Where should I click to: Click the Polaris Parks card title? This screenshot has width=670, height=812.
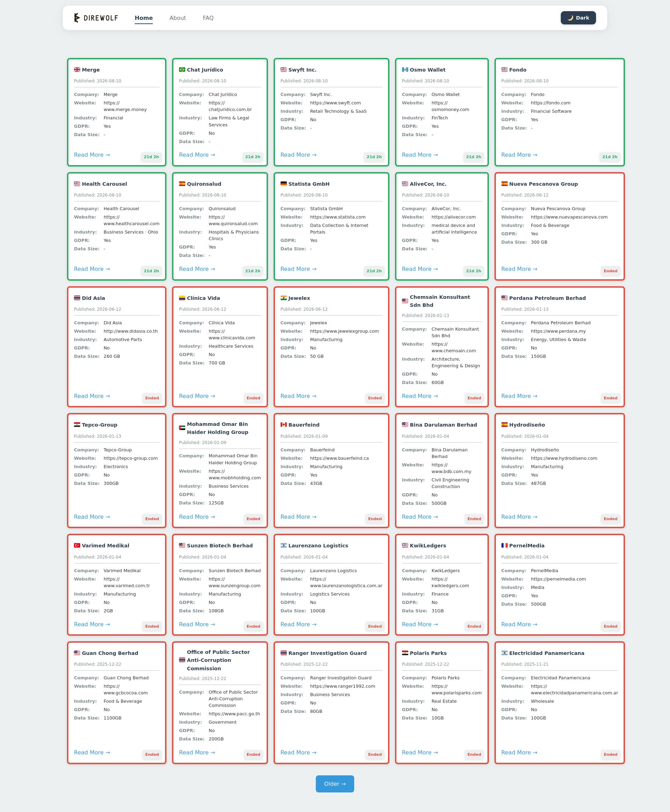pos(428,653)
